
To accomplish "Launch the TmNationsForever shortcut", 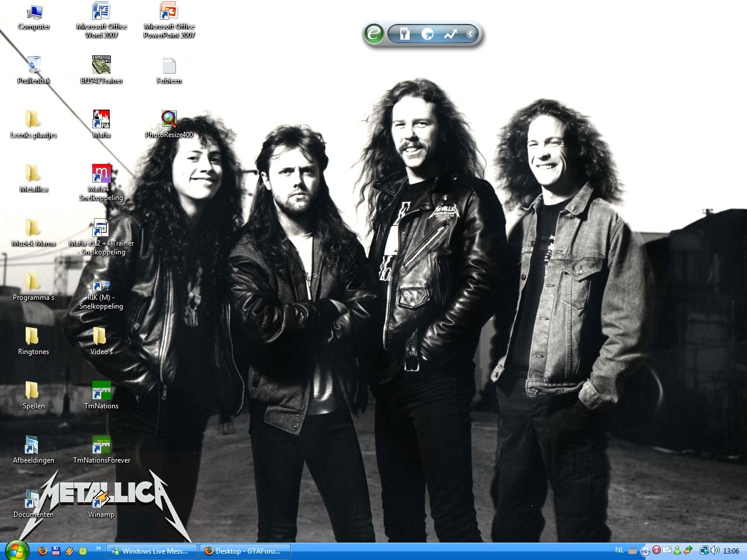I will [102, 450].
